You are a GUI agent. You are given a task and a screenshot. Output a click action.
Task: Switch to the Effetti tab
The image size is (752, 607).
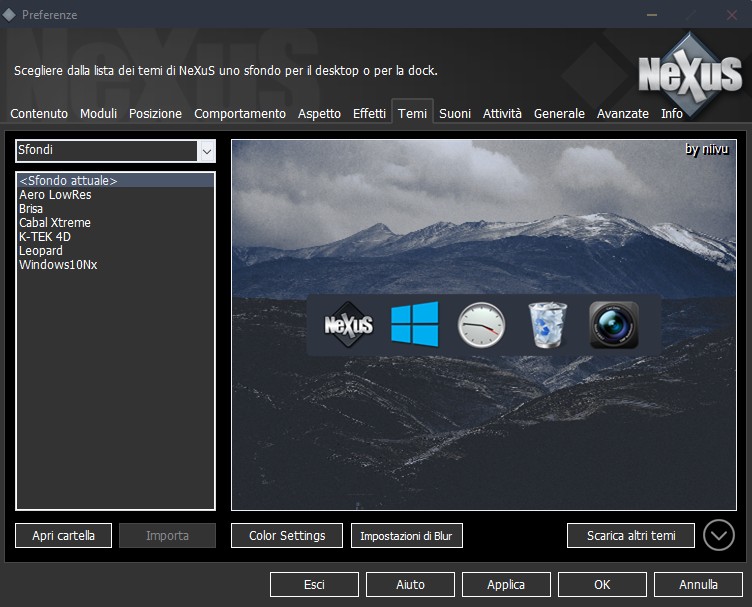pyautogui.click(x=369, y=114)
